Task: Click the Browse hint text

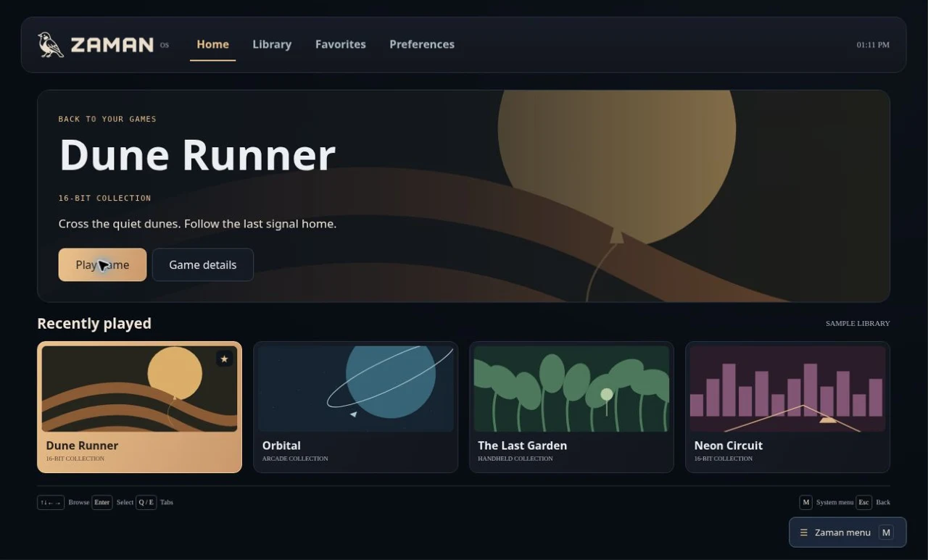Action: click(79, 502)
